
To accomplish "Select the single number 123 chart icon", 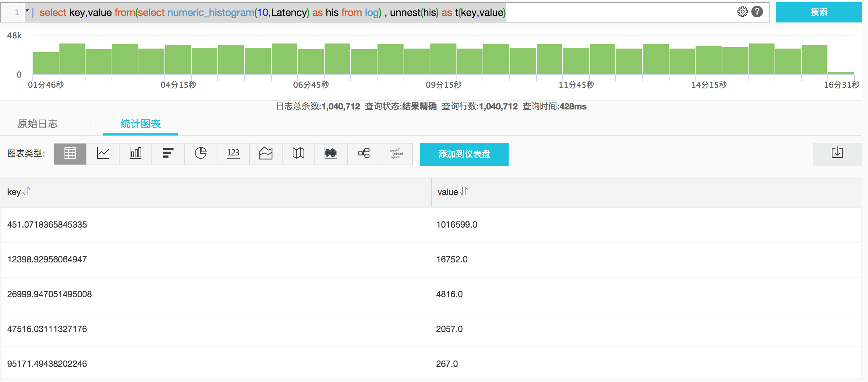I will click(x=233, y=154).
